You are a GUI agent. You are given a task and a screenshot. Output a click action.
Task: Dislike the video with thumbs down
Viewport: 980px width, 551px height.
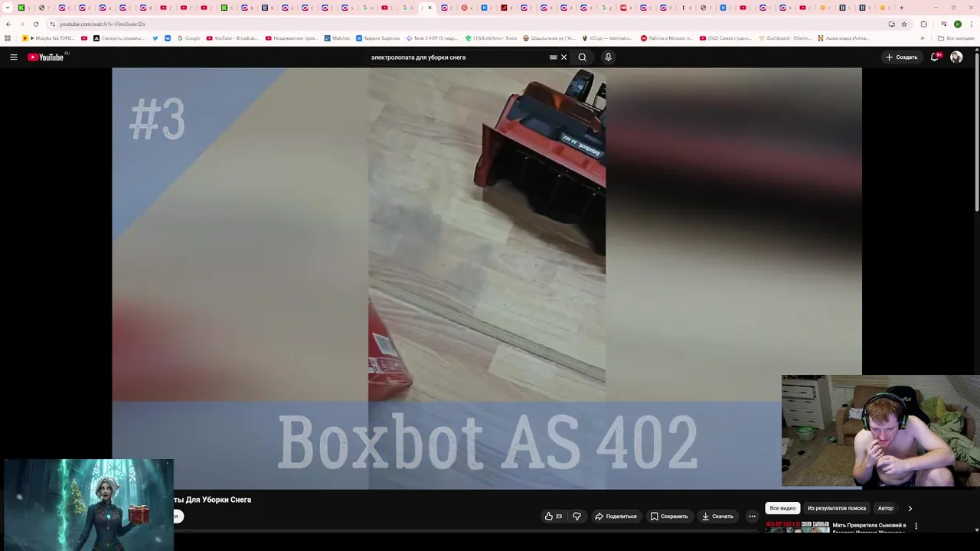(577, 517)
